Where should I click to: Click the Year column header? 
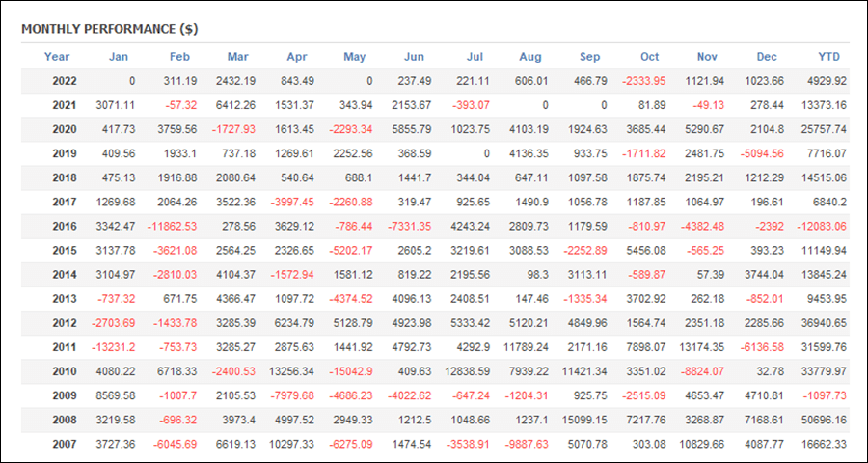[x=57, y=57]
